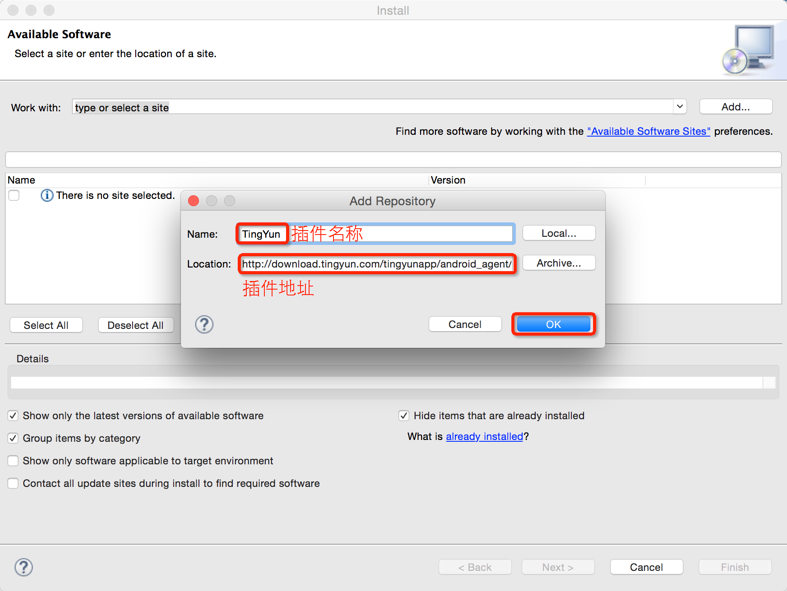787x591 pixels.
Task: Click the 'already installed' link
Action: [x=484, y=437]
